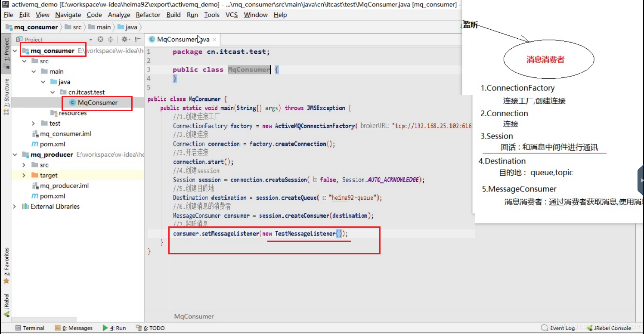644x334 pixels.
Task: Toggle the 2: Favorites side tool window
Action: pos(6,266)
